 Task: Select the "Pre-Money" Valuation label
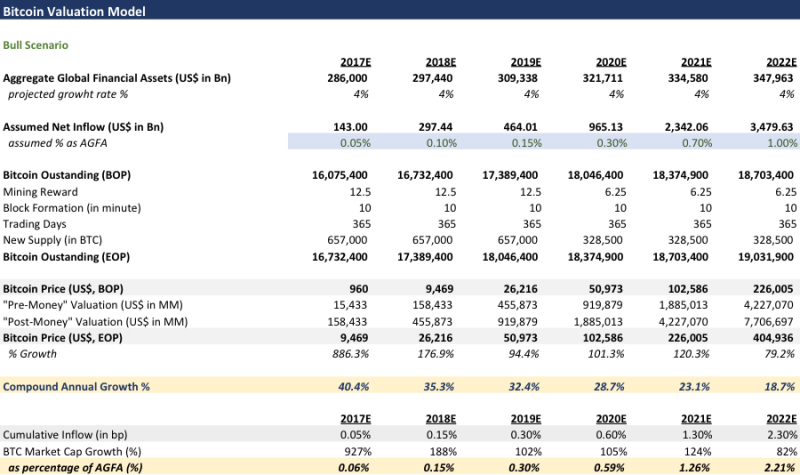(93, 305)
